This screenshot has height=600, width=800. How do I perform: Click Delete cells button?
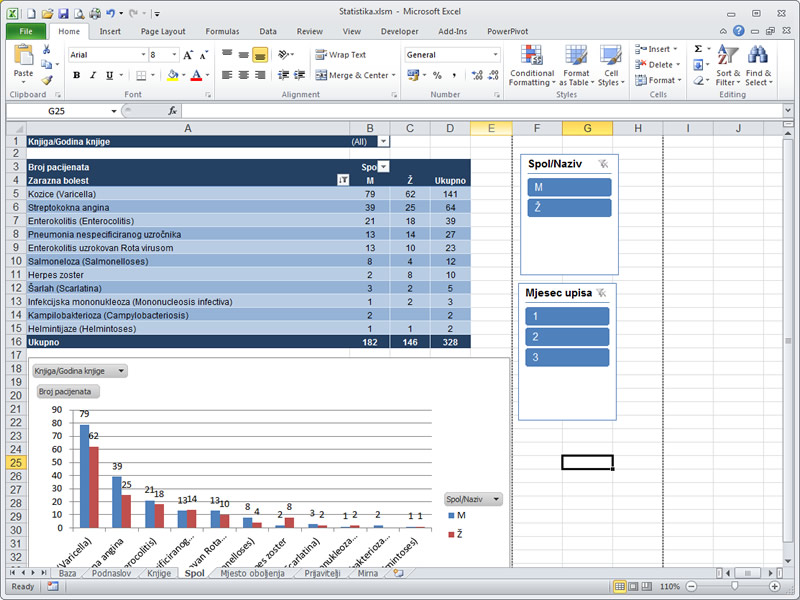coord(658,65)
